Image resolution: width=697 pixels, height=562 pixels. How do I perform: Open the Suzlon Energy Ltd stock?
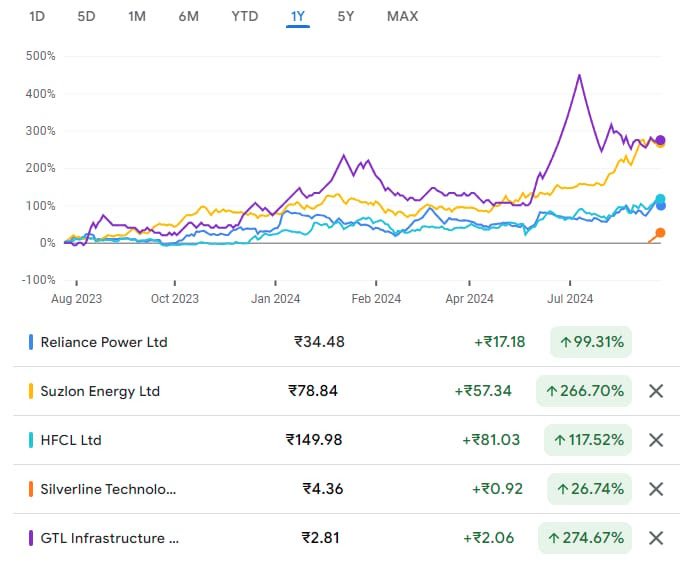click(100, 391)
